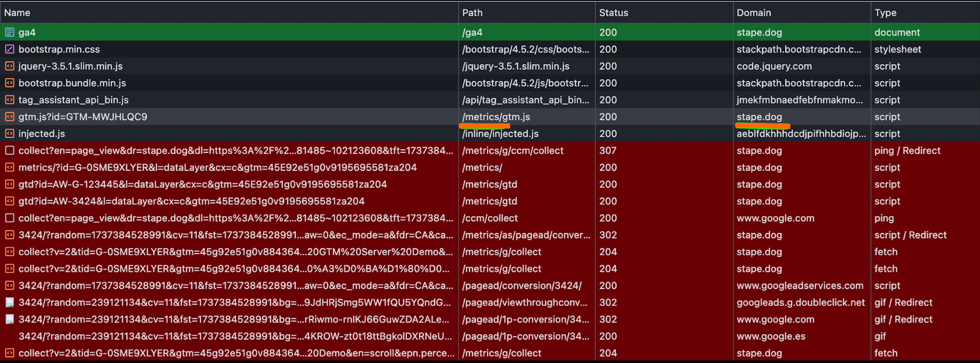Click the image icon on the googleads.g.doubleclick.net row

pyautogui.click(x=10, y=302)
